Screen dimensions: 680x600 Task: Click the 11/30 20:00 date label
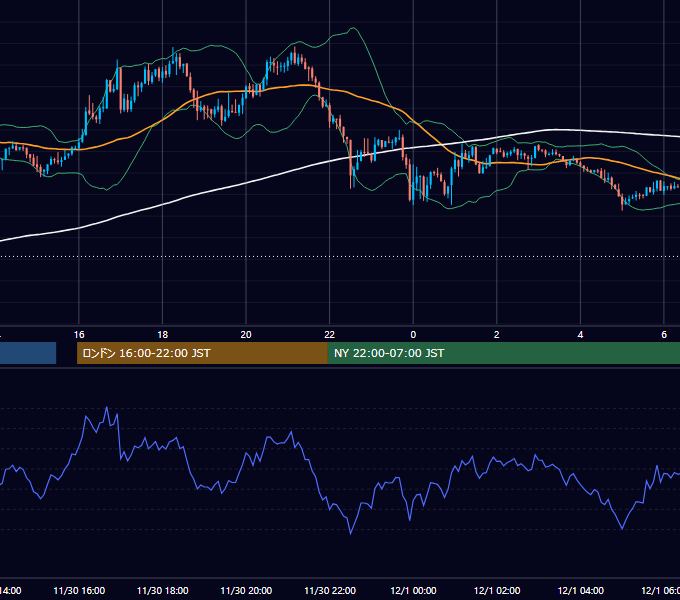click(x=246, y=590)
